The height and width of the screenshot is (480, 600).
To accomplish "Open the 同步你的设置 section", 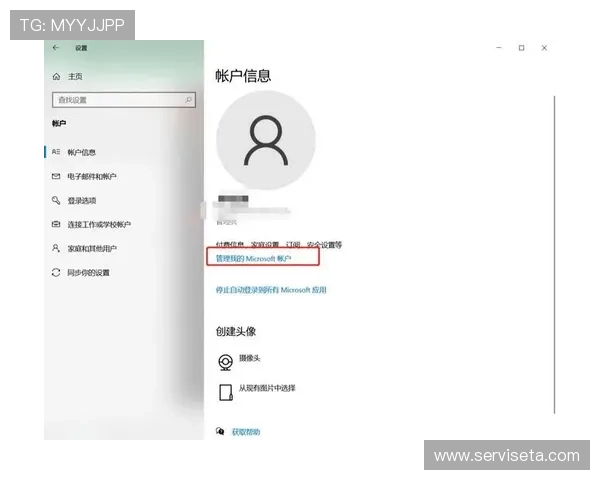I will coord(88,273).
